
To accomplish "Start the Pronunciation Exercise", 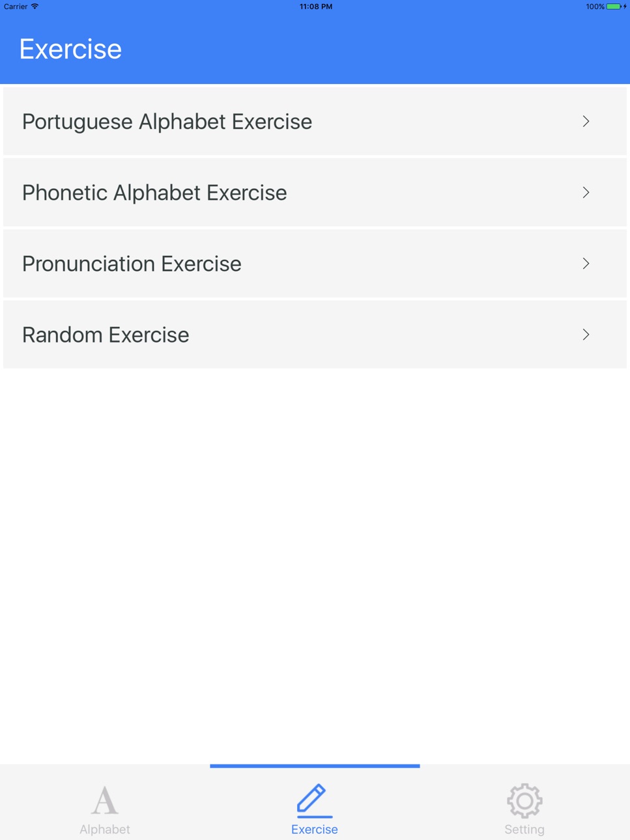I will [x=315, y=263].
